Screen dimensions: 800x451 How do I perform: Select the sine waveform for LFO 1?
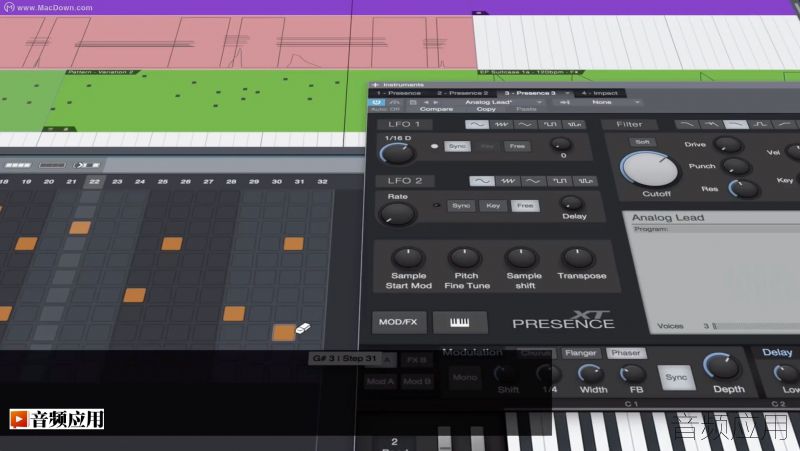coord(477,124)
